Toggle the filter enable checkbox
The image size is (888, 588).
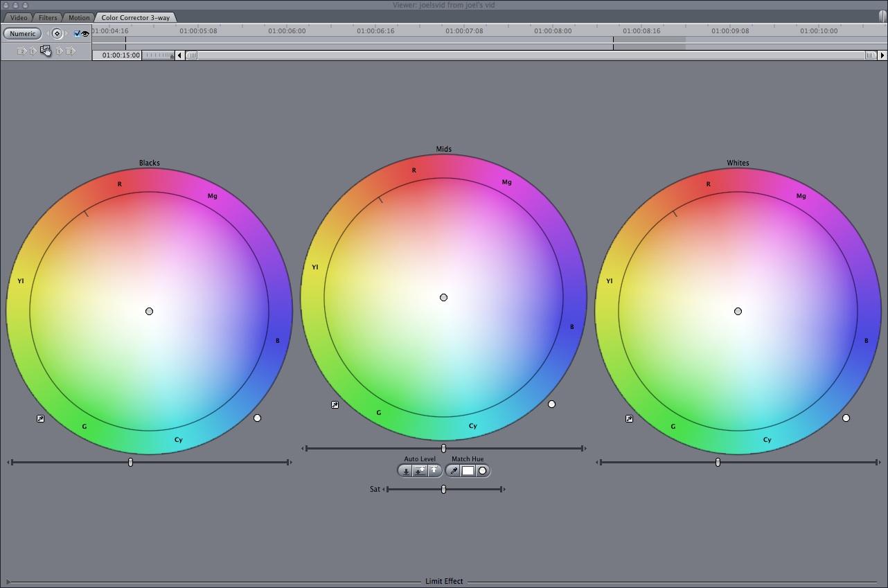click(x=77, y=34)
